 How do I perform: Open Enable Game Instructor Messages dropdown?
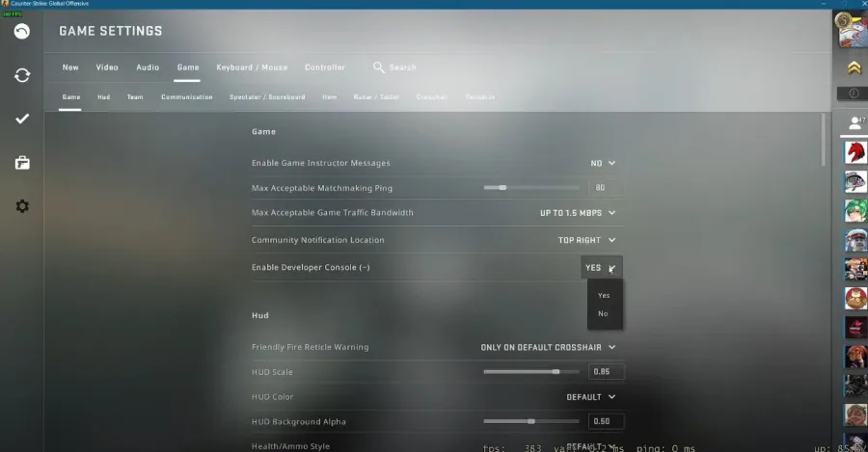(603, 163)
